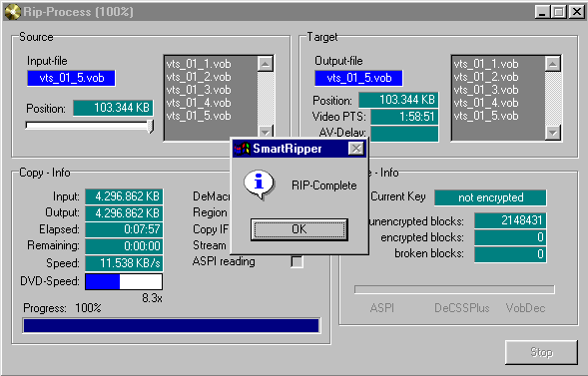The image size is (588, 376).
Task: Click the Progress 100% label
Action: tap(62, 308)
